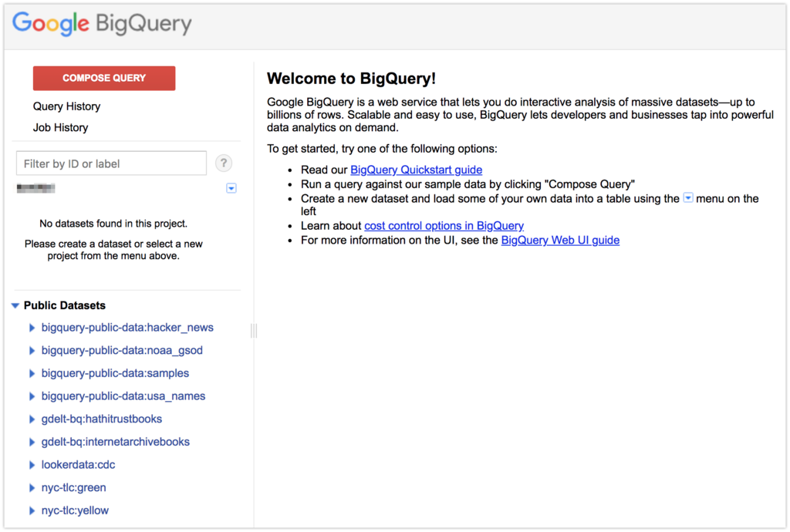
Task: Select the bigquery-public-data:samples dataset
Action: tap(115, 373)
